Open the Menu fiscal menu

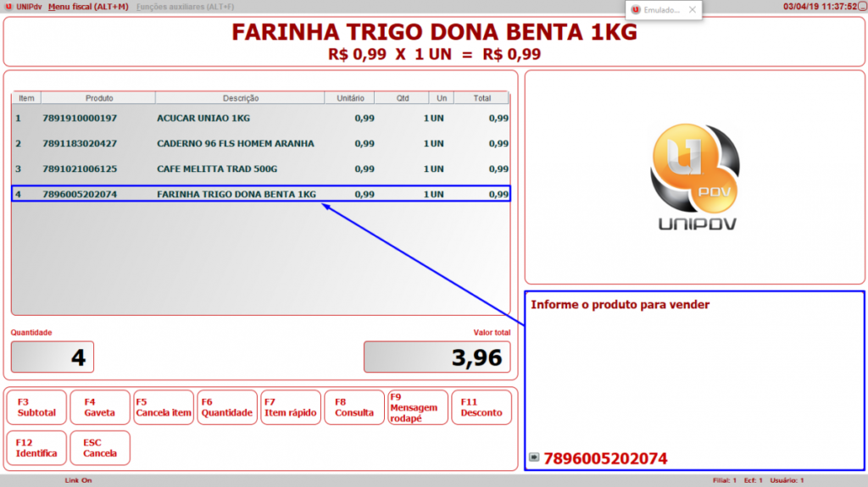tap(88, 7)
